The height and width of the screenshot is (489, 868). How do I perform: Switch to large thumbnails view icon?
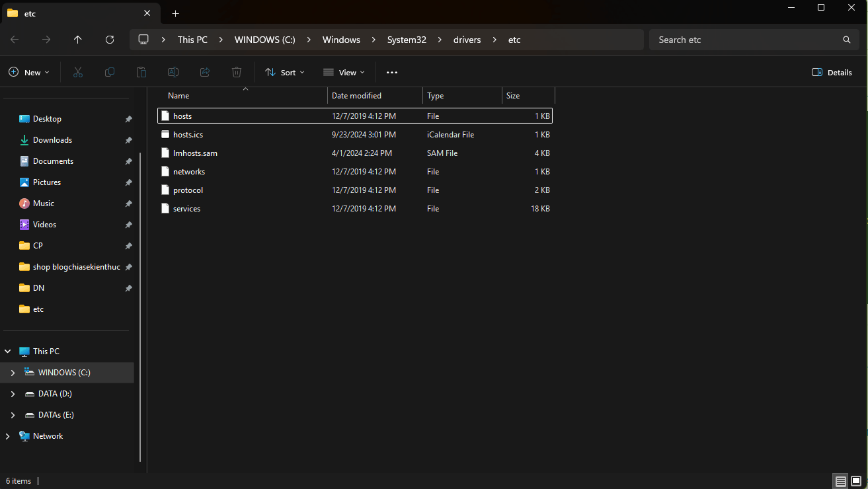click(856, 481)
